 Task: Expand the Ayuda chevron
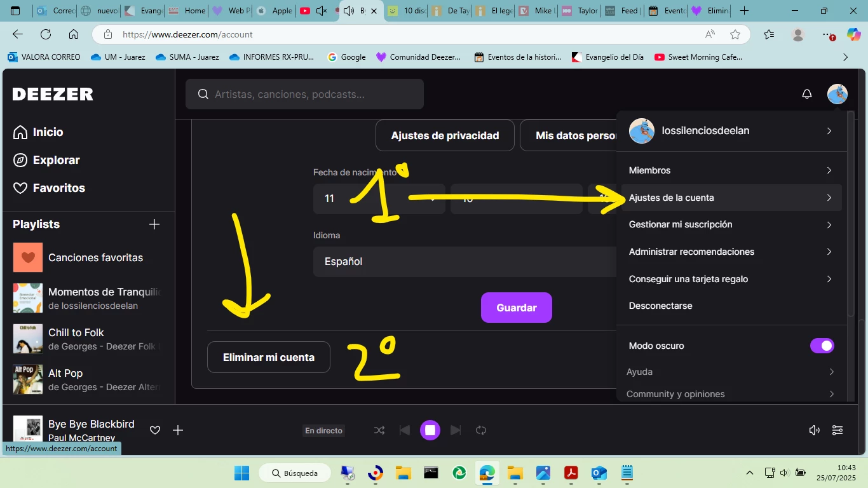point(831,372)
